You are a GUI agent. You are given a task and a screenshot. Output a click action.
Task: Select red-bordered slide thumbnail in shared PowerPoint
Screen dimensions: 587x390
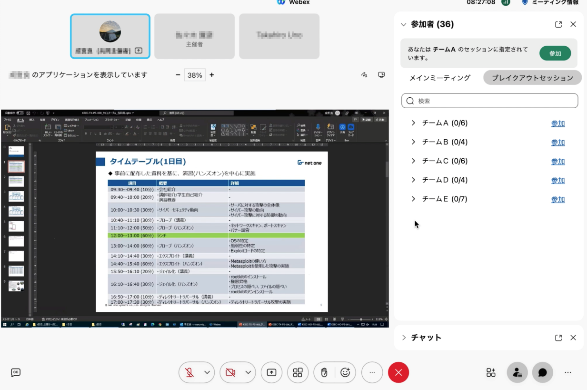[16, 167]
